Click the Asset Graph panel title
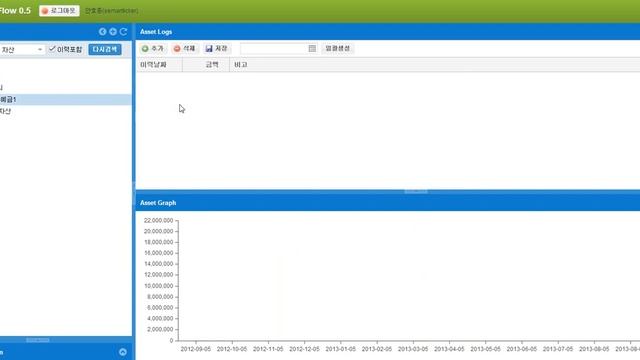 (x=158, y=203)
